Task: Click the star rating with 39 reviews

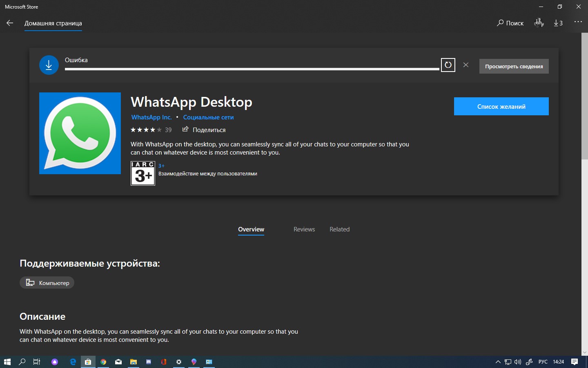Action: tap(151, 130)
